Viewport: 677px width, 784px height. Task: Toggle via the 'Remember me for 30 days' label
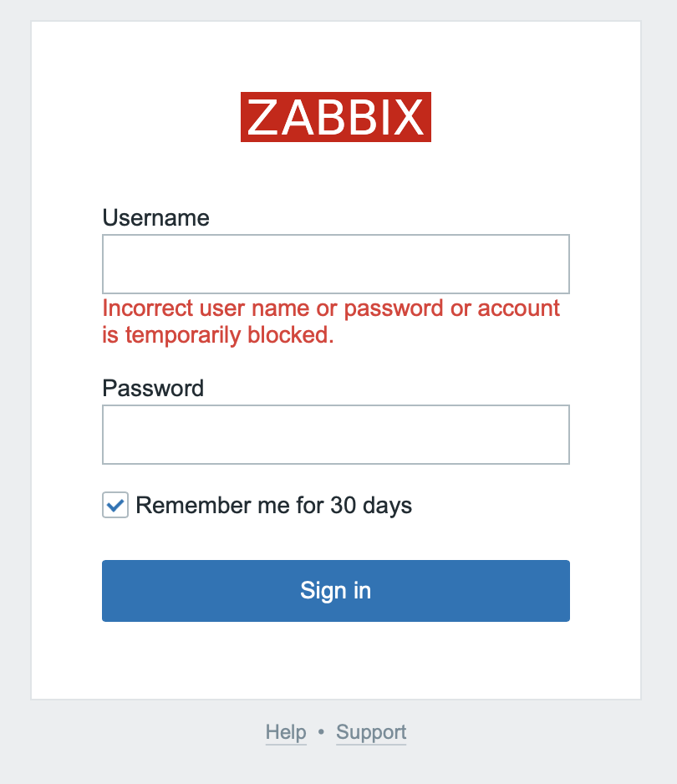pyautogui.click(x=273, y=505)
